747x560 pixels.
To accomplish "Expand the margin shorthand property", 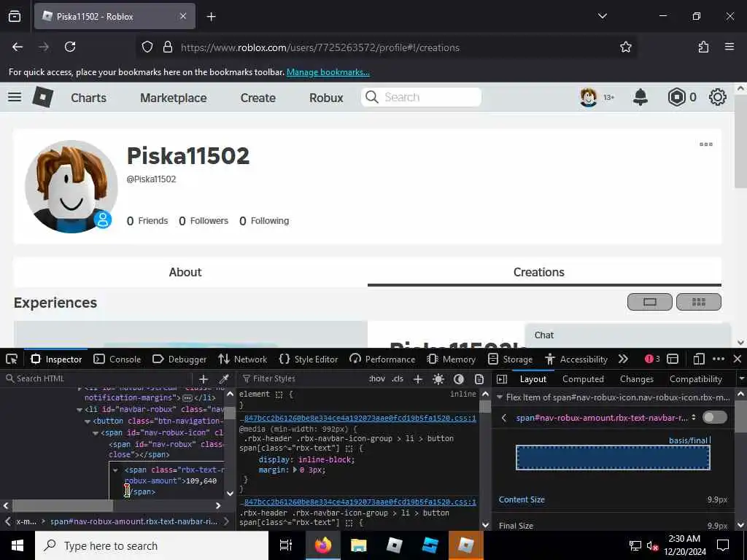I will (295, 470).
